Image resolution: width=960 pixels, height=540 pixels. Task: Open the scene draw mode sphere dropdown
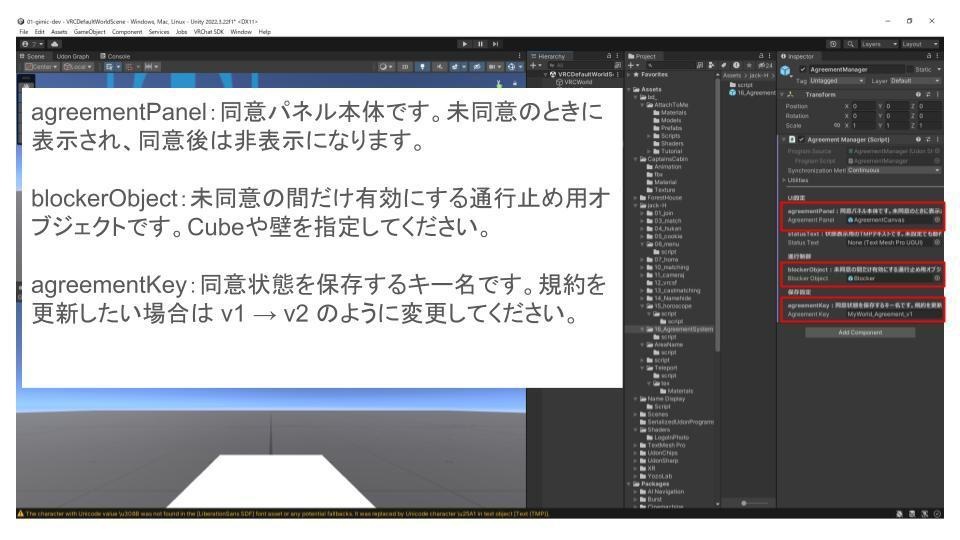[386, 67]
